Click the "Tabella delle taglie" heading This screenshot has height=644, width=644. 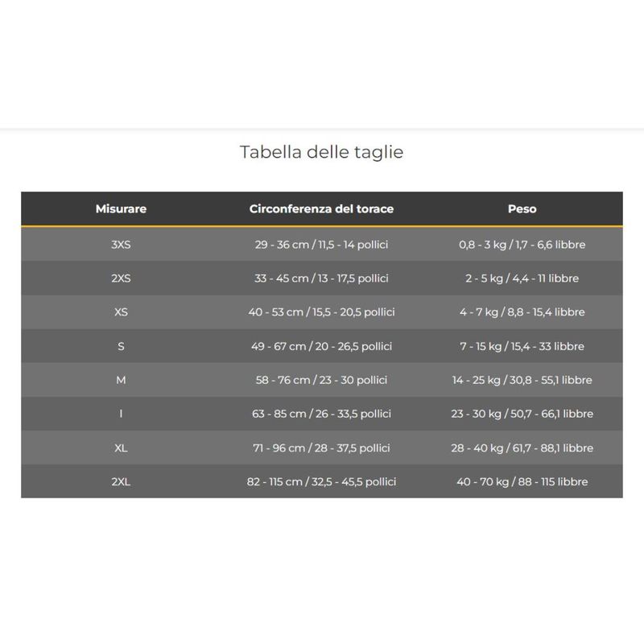tap(321, 151)
